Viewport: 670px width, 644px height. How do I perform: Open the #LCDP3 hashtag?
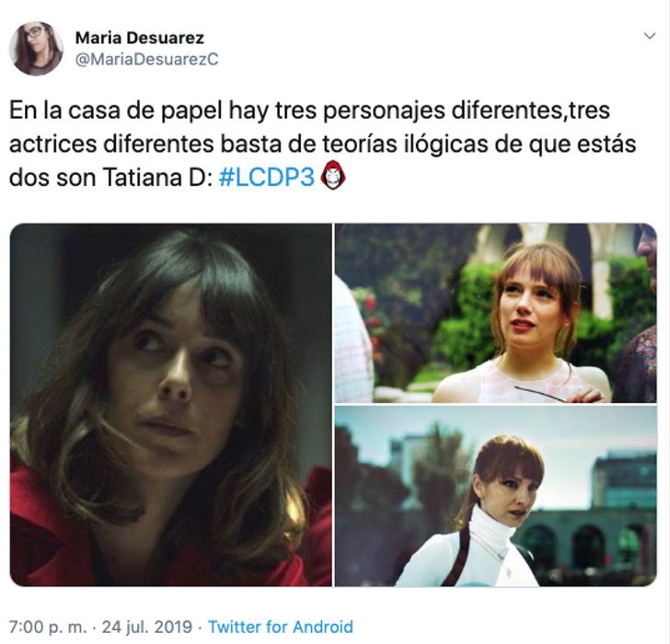[267, 178]
